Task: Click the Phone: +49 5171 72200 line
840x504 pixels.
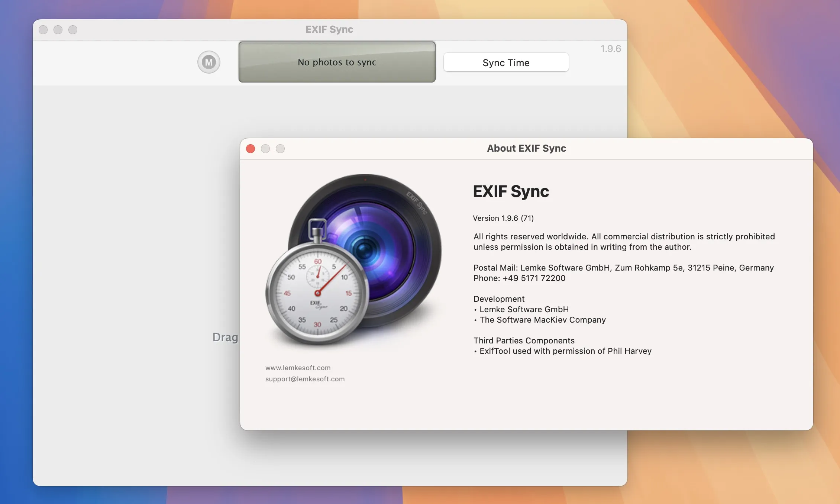Action: pyautogui.click(x=519, y=278)
